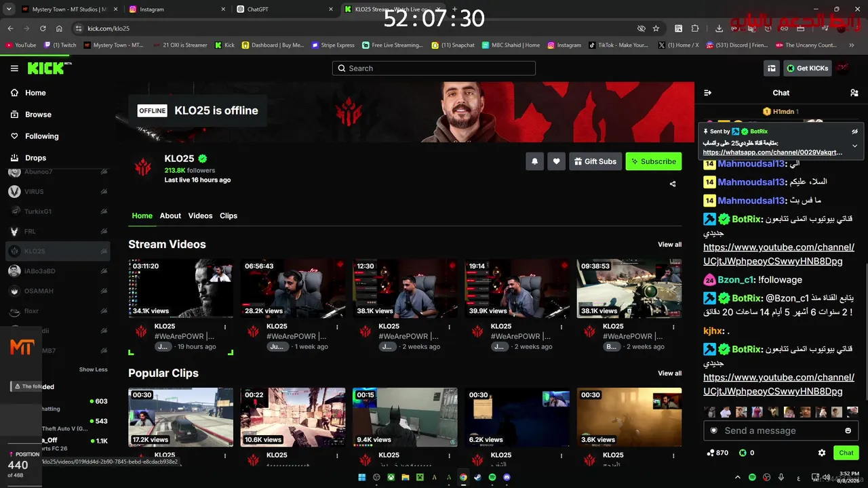Image resolution: width=868 pixels, height=488 pixels.
Task: Open the 9.4K views Batman clip
Action: pyautogui.click(x=405, y=417)
